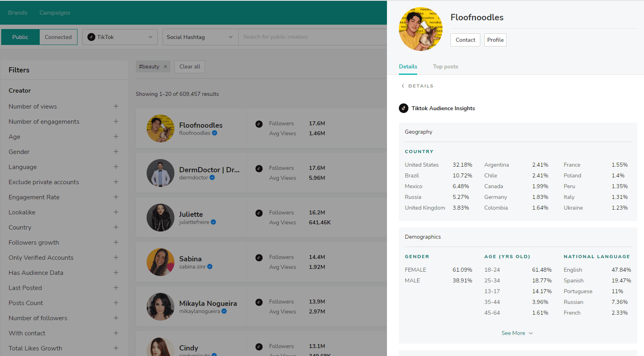Screen dimensions: 644x356
Task: Expand See More demographics
Action: (517, 333)
